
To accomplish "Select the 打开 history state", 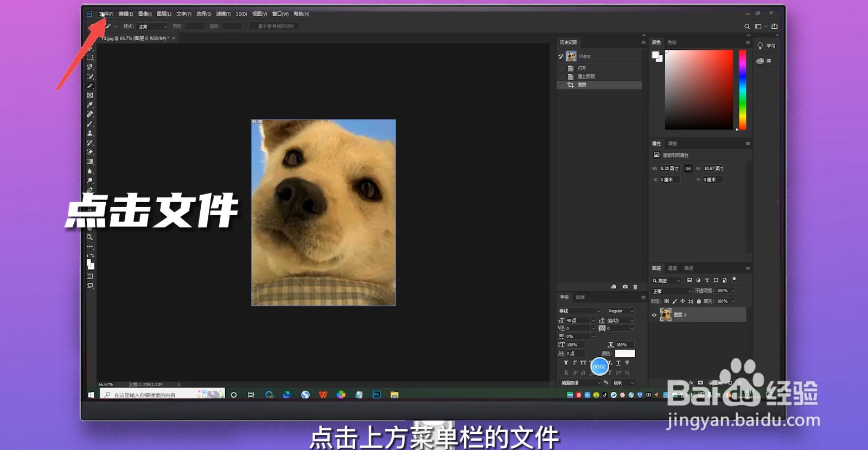I will click(599, 68).
